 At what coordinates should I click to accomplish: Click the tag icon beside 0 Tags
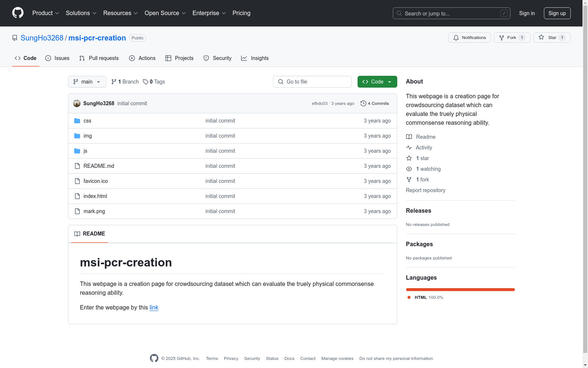[146, 82]
